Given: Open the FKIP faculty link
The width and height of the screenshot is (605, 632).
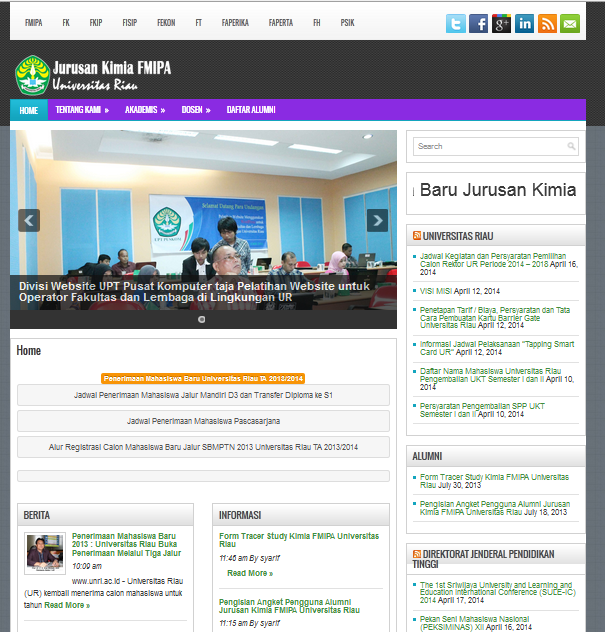Looking at the screenshot, I should click(x=96, y=23).
